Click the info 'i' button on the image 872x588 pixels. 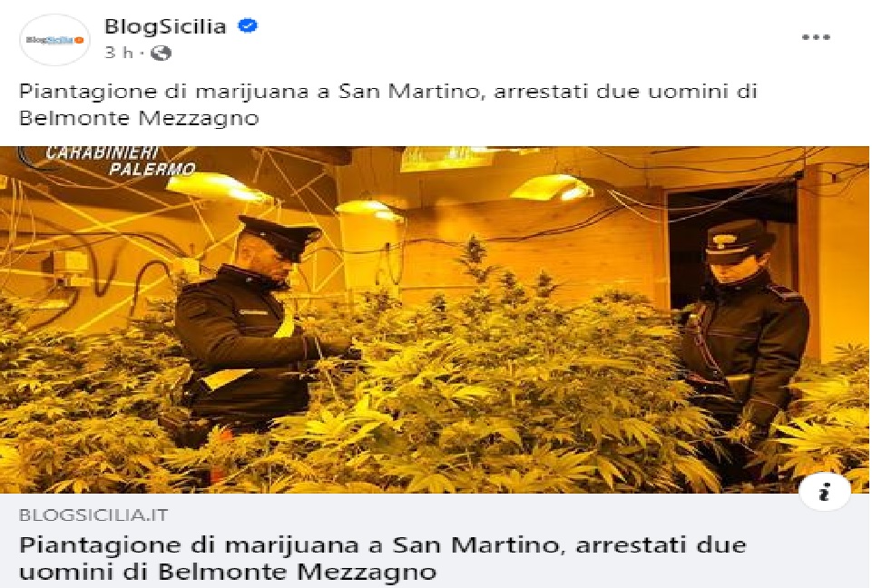[825, 492]
